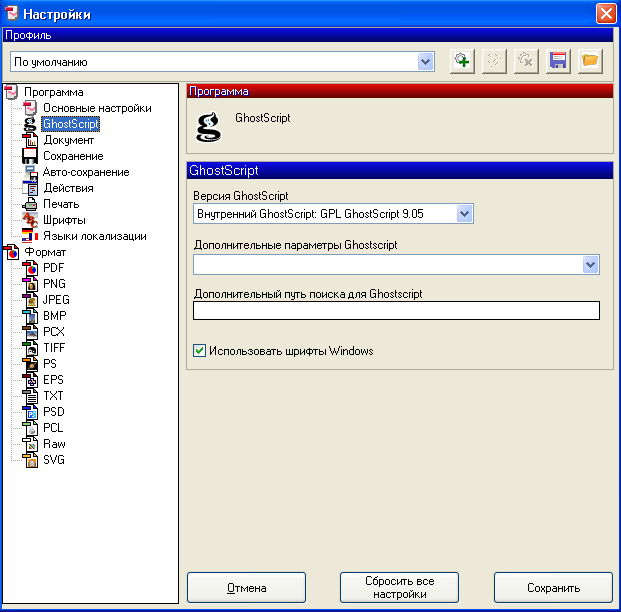Expand Дополнительные параметры Ghostscript dropdown
This screenshot has height=612, width=621.
coord(590,264)
